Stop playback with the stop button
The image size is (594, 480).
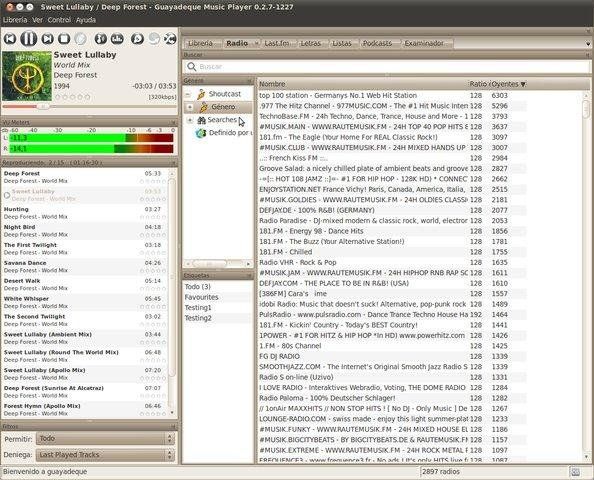[64, 39]
